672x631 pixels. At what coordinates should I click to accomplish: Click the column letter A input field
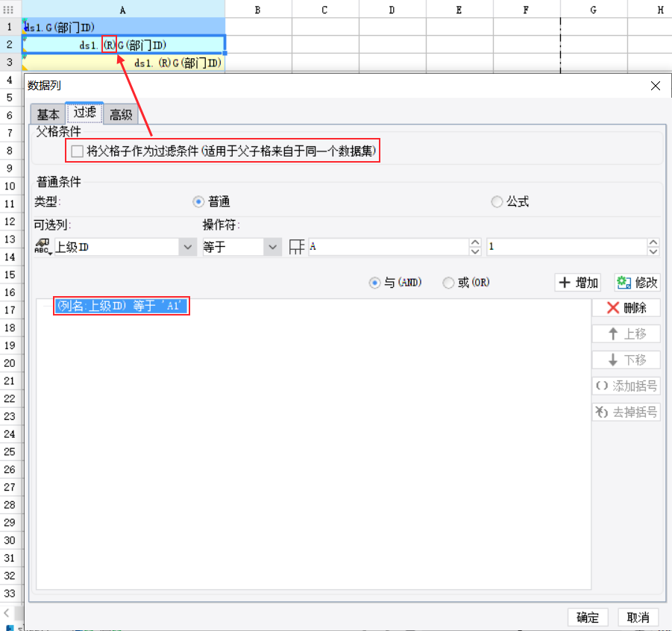389,246
